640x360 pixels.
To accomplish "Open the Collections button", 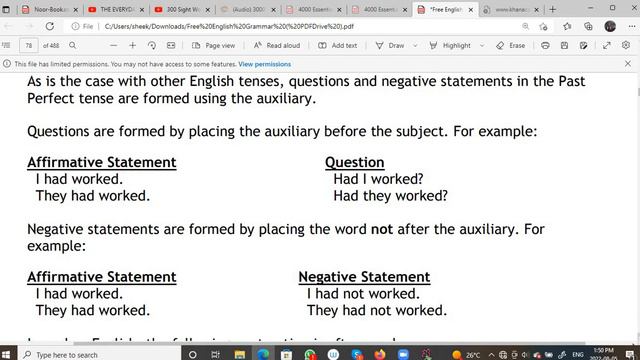I will [588, 27].
